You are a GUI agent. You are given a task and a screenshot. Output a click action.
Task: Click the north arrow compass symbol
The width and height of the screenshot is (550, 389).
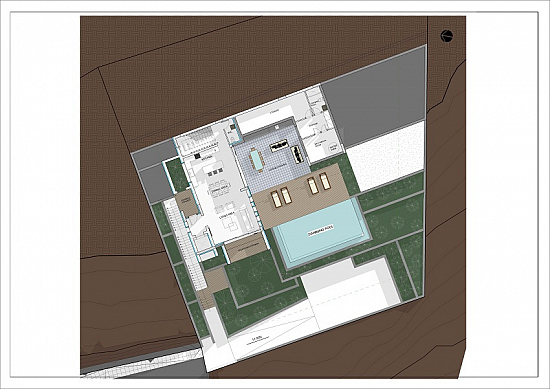[x=447, y=36]
